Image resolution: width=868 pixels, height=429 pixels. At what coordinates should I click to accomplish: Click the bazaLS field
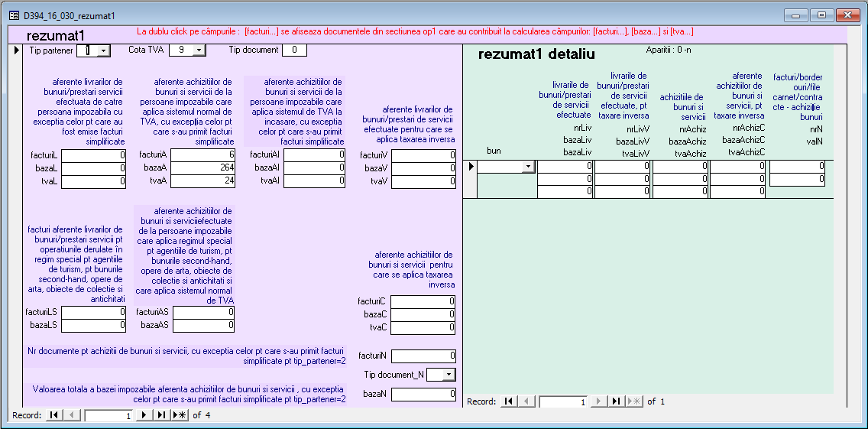click(93, 326)
